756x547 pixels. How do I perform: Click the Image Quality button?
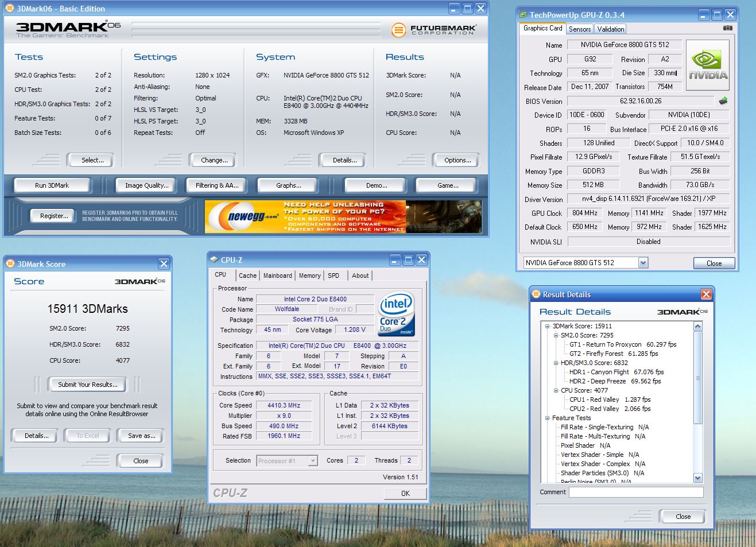[147, 185]
